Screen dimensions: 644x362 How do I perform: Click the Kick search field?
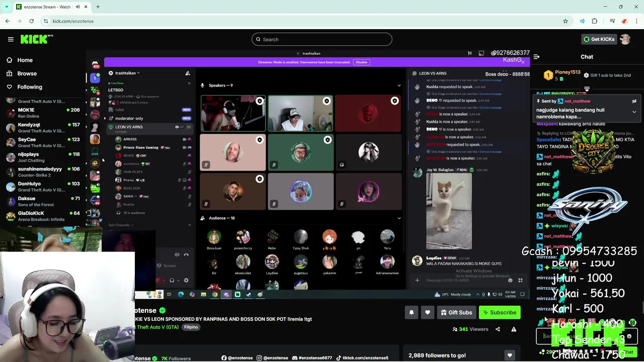coord(322,39)
